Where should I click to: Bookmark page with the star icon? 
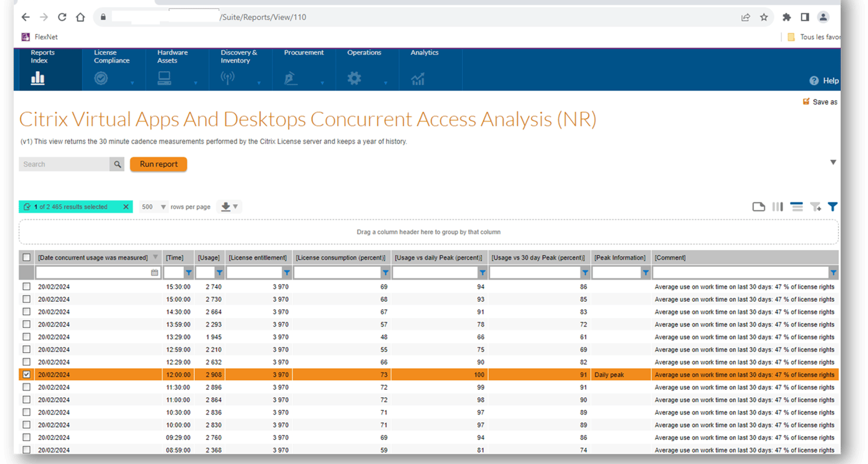tap(764, 17)
